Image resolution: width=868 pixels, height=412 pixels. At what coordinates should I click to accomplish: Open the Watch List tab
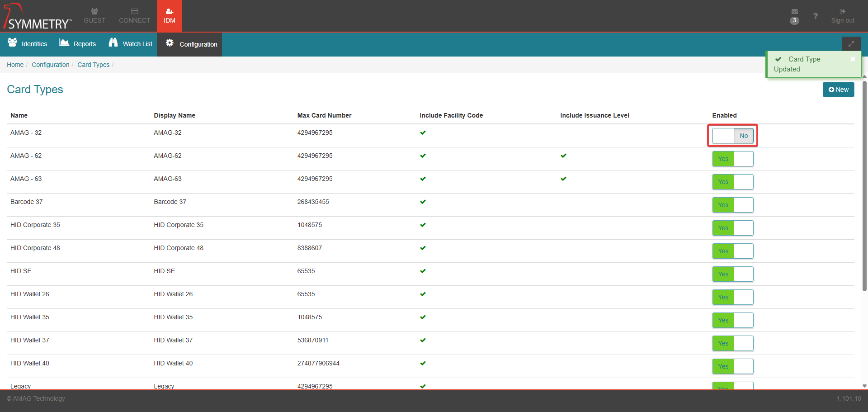[131, 44]
